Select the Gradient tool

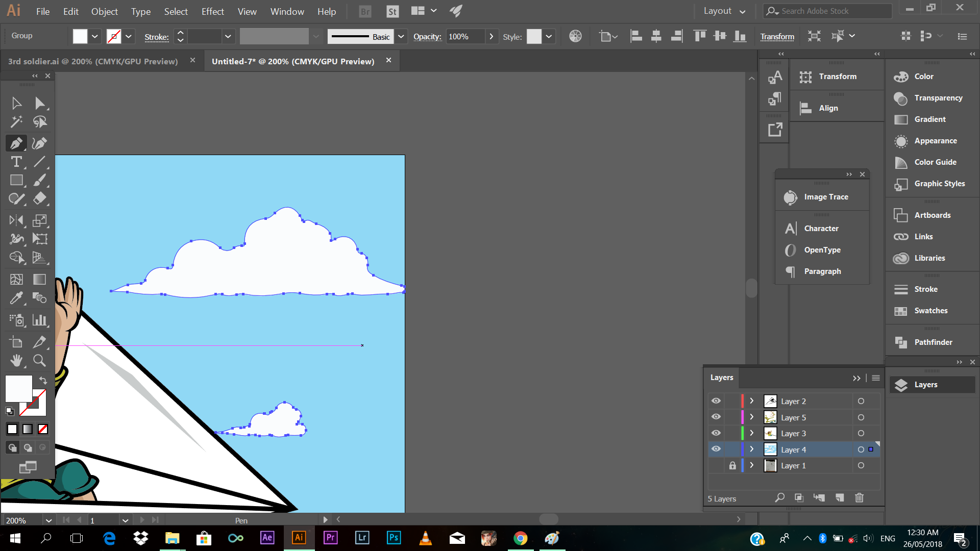tap(40, 279)
